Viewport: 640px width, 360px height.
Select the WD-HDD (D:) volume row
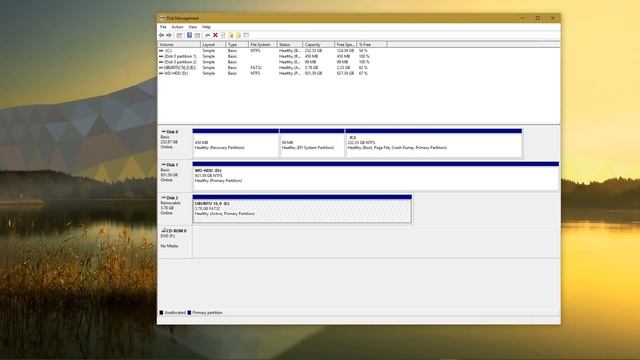[x=273, y=73]
